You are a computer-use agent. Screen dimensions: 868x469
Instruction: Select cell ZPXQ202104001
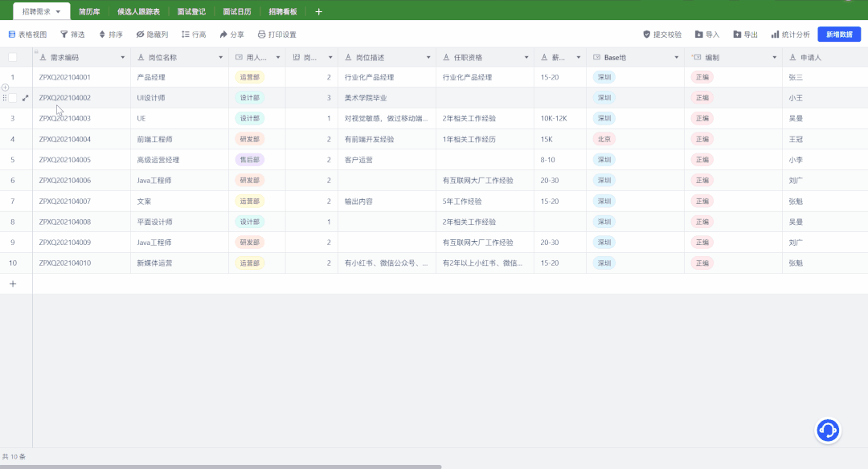81,77
